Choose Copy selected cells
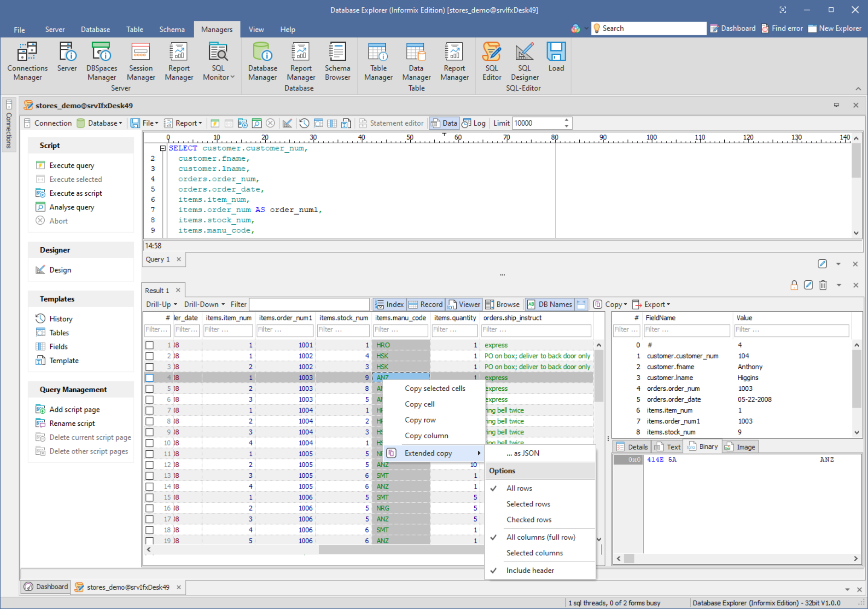 coord(435,388)
